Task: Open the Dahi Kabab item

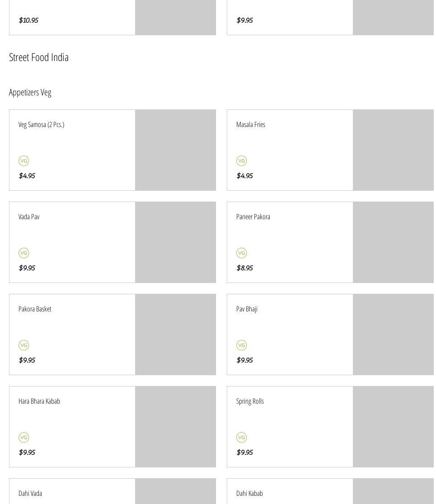Action: click(249, 493)
